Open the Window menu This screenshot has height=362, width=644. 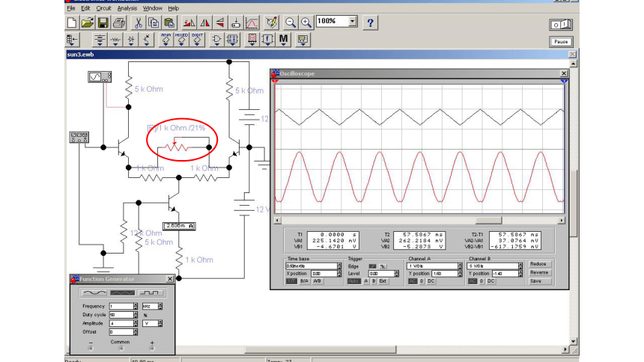(152, 8)
